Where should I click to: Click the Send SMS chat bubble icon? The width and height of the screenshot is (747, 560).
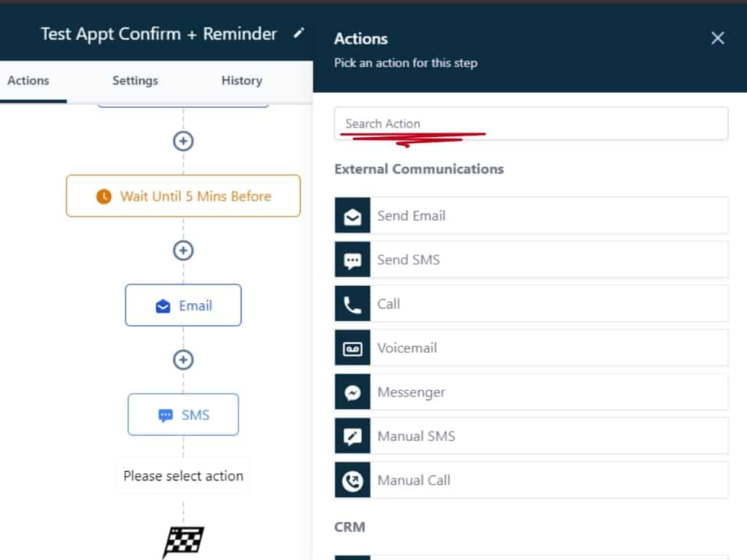(352, 260)
